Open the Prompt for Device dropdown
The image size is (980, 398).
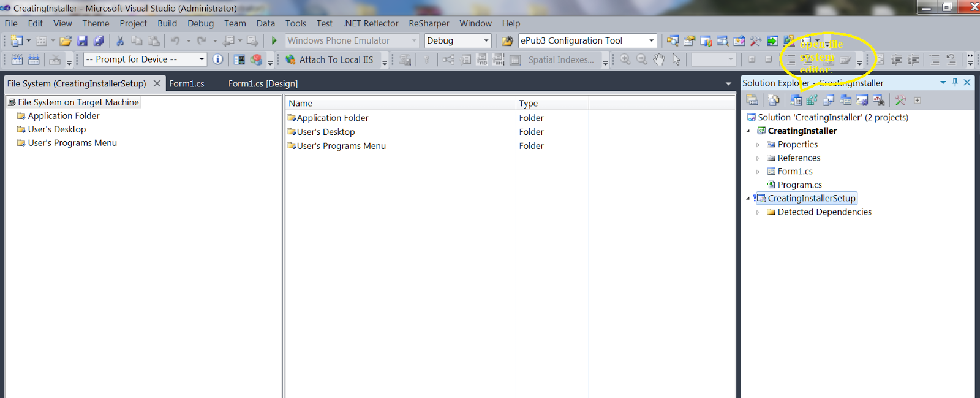point(202,59)
